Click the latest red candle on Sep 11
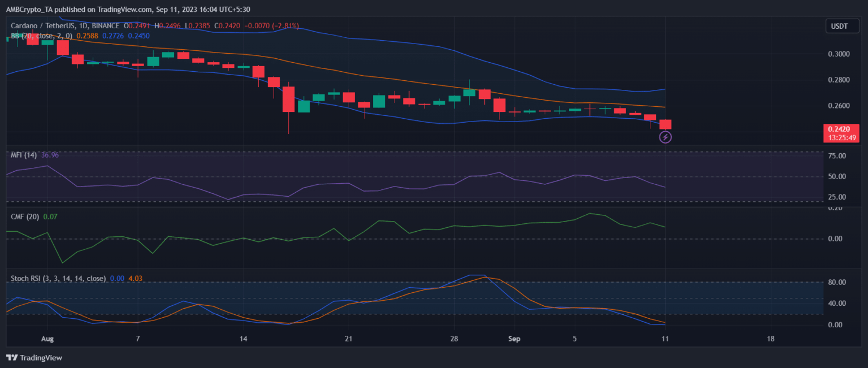Screen dimensions: 868x368 666,124
